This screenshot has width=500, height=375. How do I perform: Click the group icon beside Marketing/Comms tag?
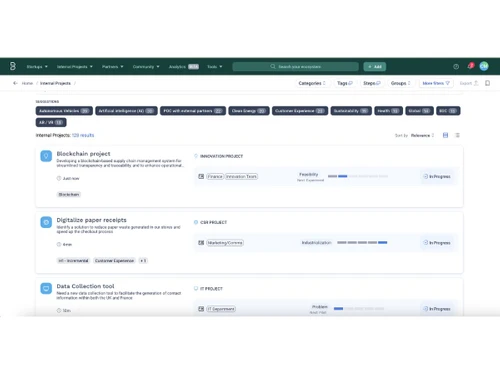[201, 243]
